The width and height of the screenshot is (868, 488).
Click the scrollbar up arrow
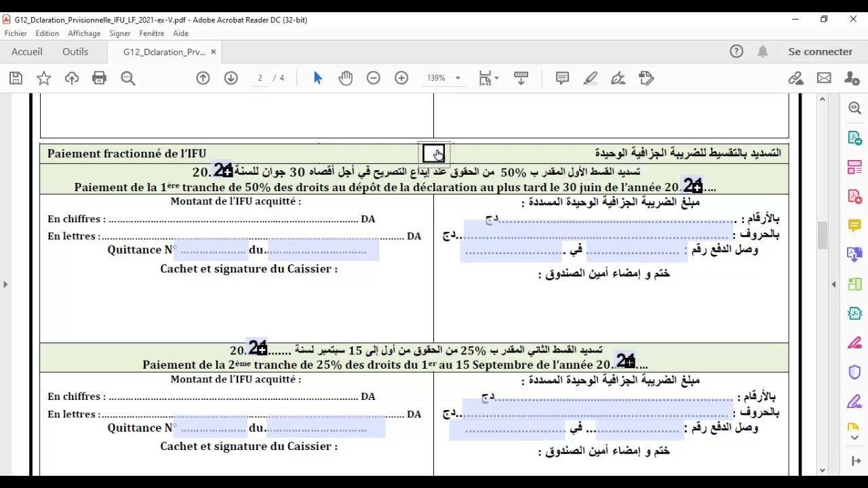tap(823, 100)
